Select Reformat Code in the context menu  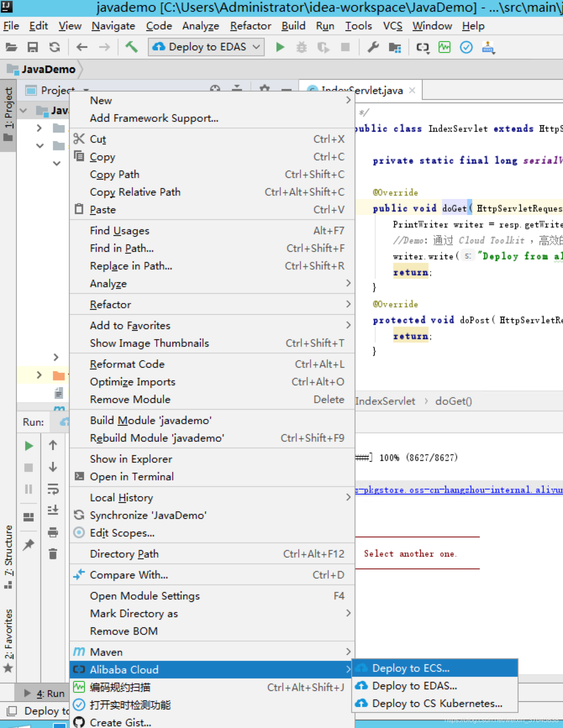tap(212, 364)
